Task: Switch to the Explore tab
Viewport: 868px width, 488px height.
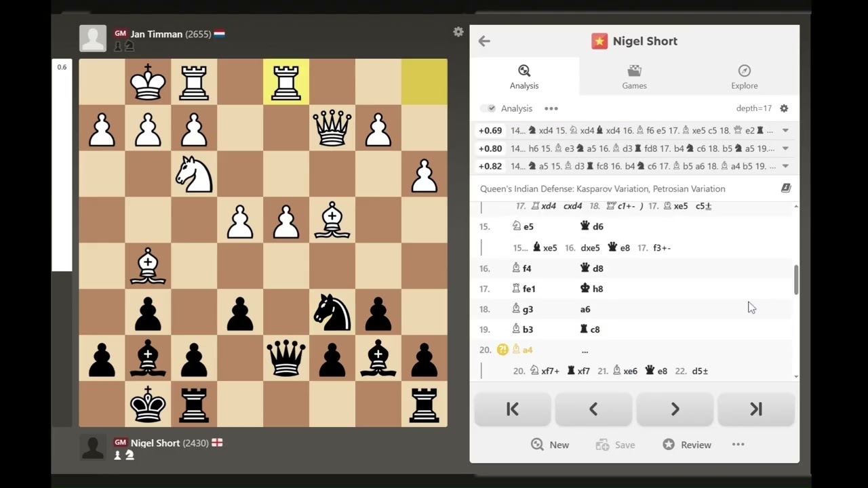Action: tap(744, 77)
